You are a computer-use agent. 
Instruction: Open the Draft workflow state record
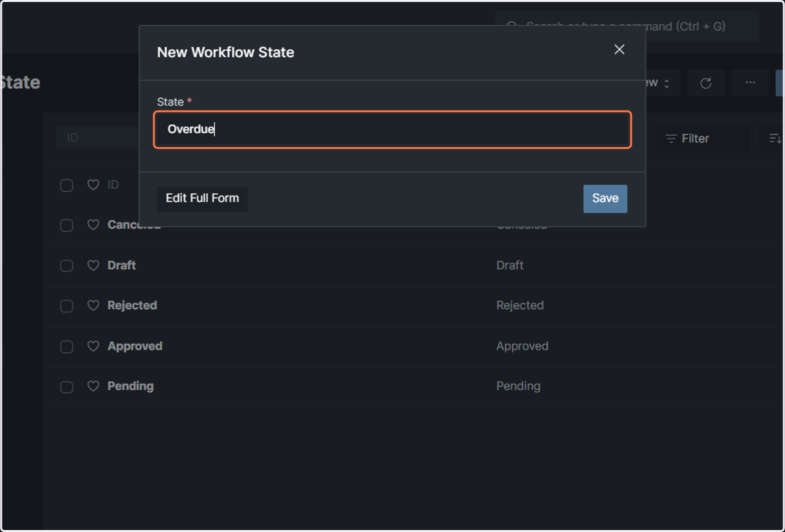[122, 265]
